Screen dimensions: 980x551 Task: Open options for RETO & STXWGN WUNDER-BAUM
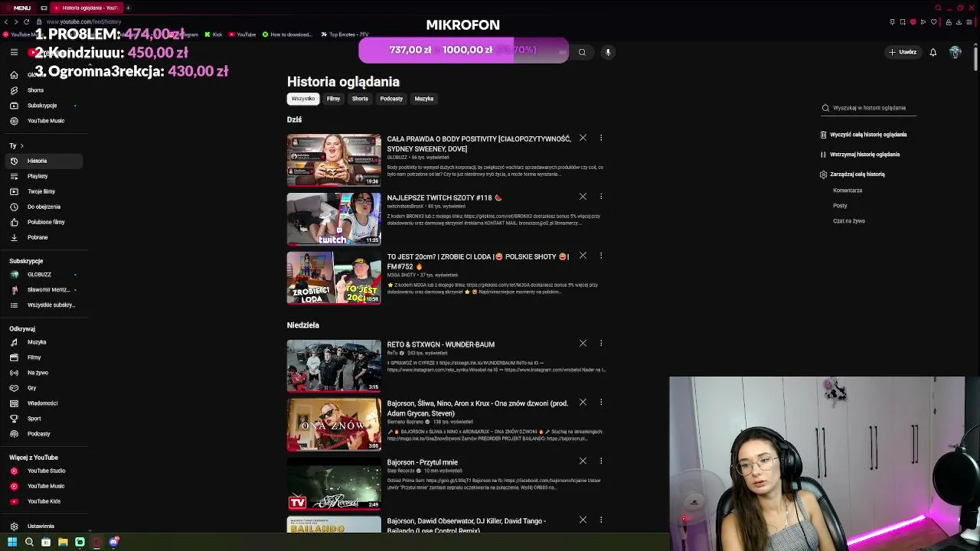pyautogui.click(x=601, y=344)
